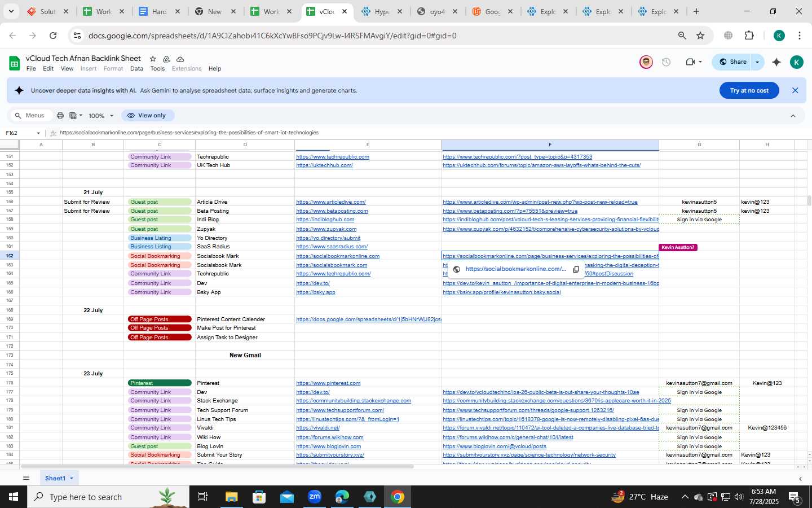Open the zoom level 100% dropdown

[101, 116]
